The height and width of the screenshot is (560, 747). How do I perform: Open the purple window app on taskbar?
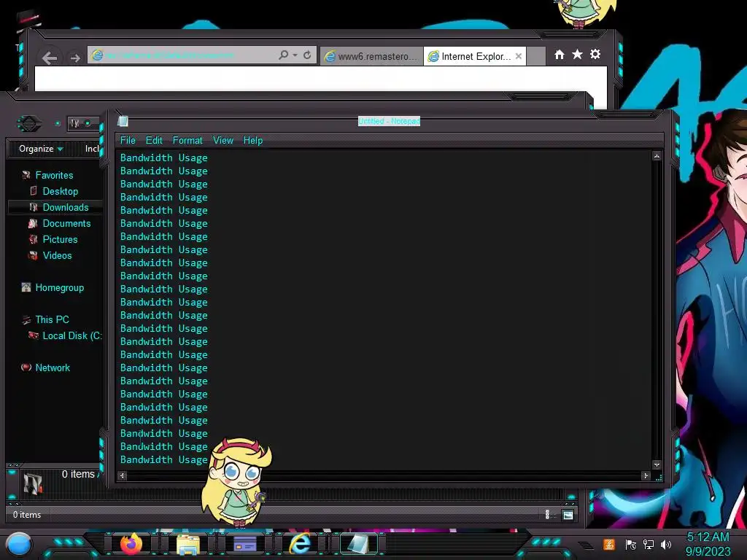point(245,544)
